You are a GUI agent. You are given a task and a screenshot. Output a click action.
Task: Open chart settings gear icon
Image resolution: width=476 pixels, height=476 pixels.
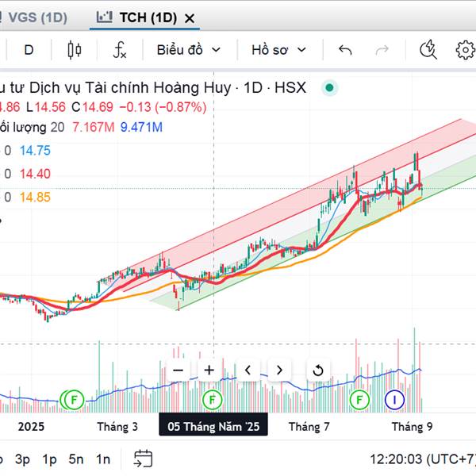pos(465,50)
